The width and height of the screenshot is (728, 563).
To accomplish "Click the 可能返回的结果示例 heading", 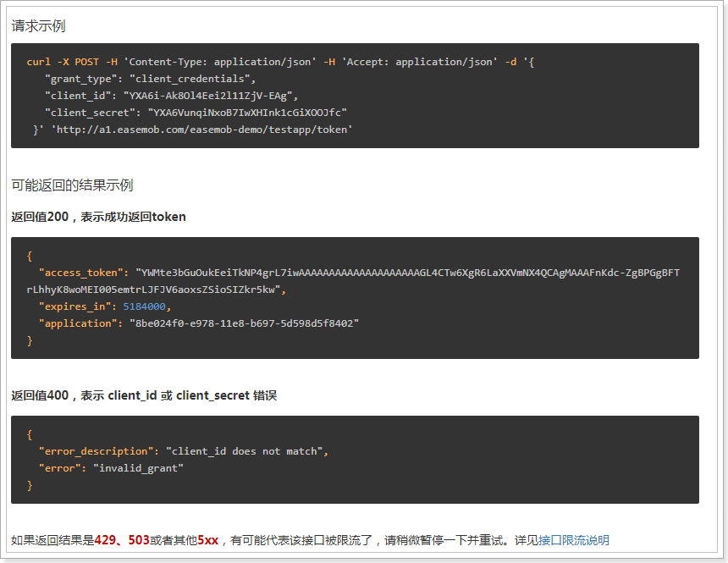I will [x=73, y=185].
